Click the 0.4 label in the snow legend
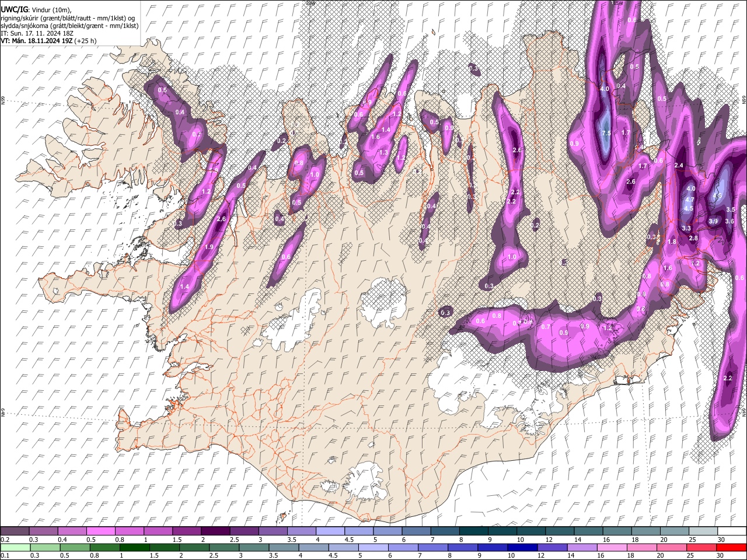747x560 pixels. 62,540
